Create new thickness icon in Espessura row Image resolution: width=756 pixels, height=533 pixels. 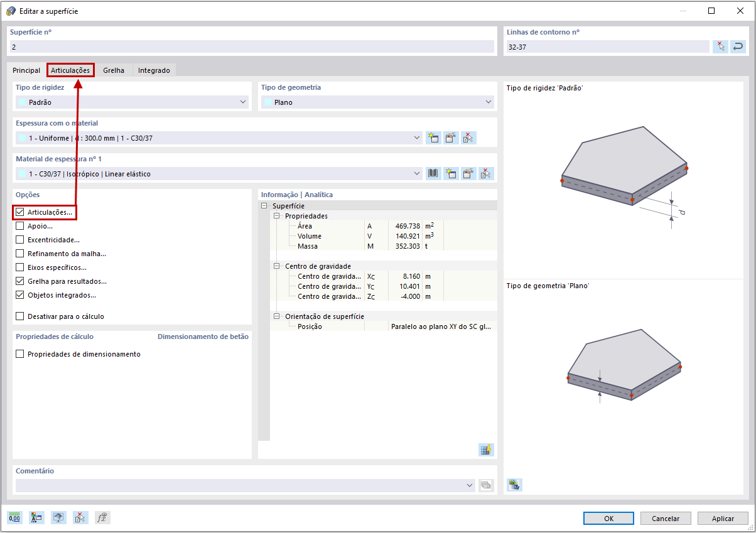(x=433, y=138)
